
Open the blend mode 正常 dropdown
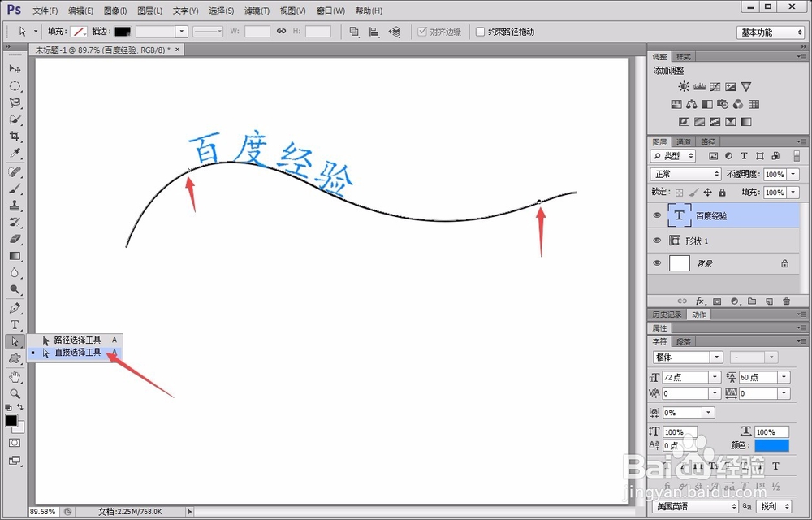(x=685, y=174)
